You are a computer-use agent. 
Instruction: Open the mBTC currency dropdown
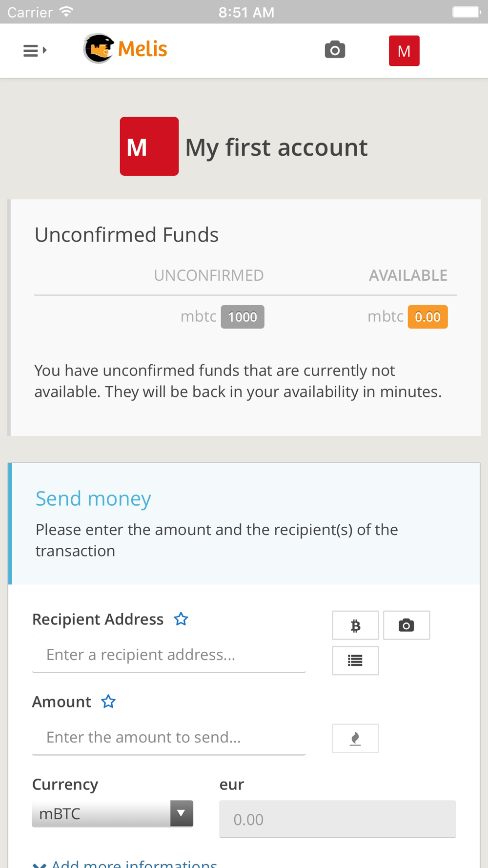click(113, 814)
